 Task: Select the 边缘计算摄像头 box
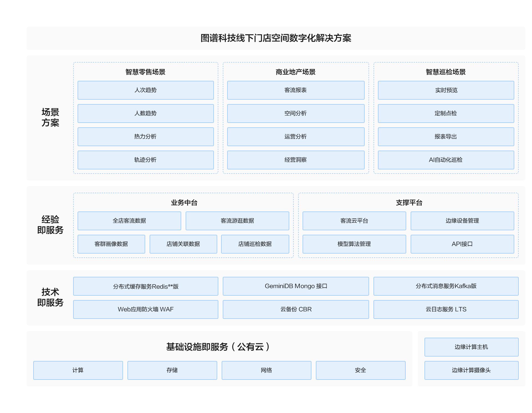tap(472, 370)
